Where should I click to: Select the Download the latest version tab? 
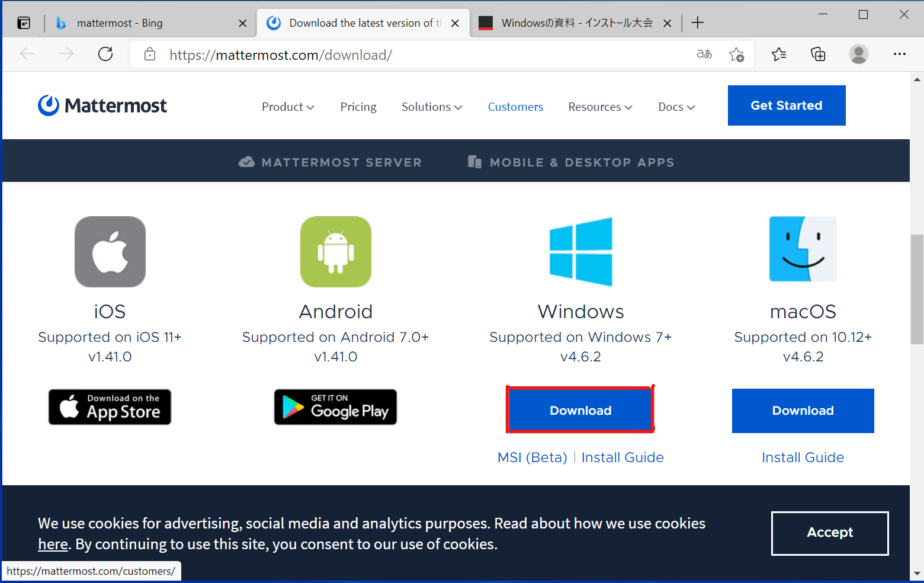pos(363,23)
